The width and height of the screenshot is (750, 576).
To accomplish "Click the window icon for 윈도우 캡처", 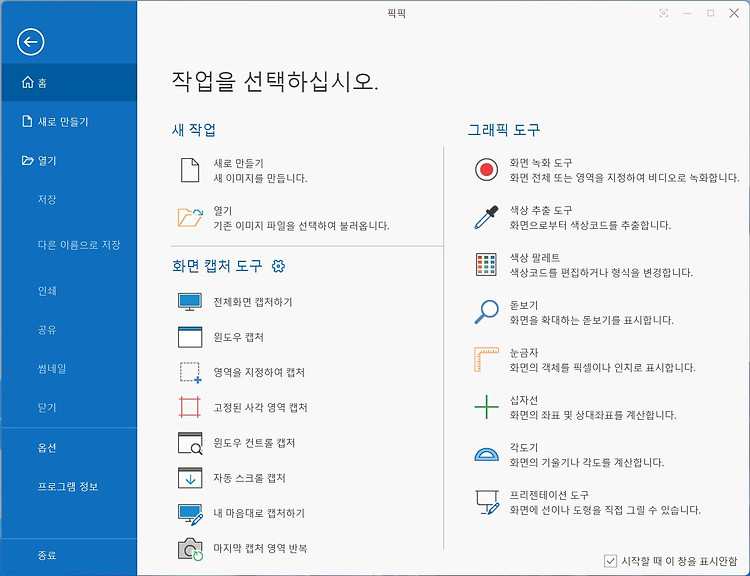I will click(x=190, y=337).
